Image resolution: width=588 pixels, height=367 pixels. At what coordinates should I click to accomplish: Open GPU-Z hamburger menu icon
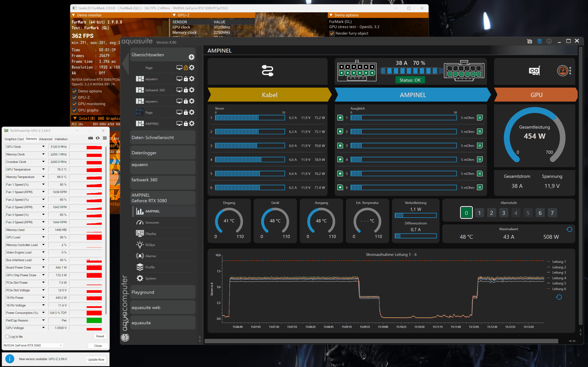click(105, 138)
